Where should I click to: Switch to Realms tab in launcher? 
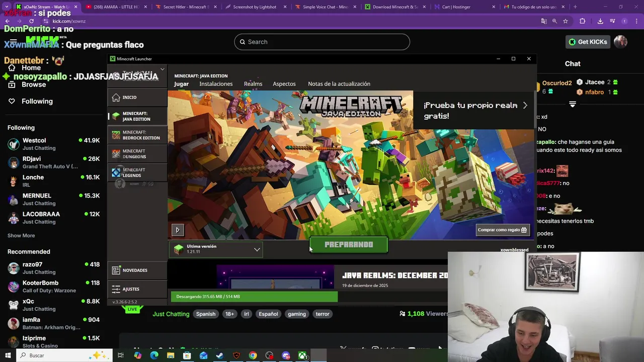coord(253,84)
